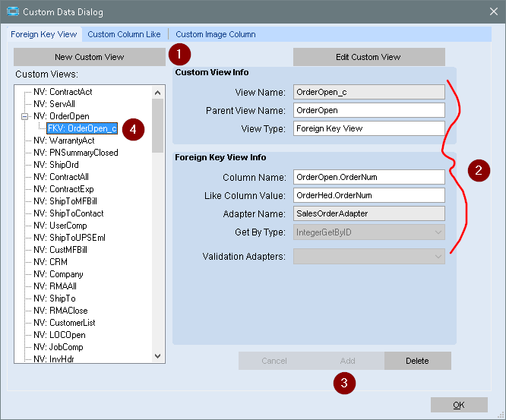This screenshot has width=506, height=420.
Task: Switch to the Foreign Key View tab
Action: tap(44, 34)
